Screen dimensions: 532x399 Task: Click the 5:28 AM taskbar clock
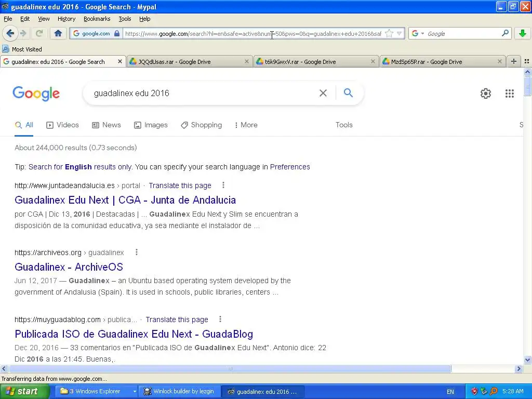click(513, 392)
